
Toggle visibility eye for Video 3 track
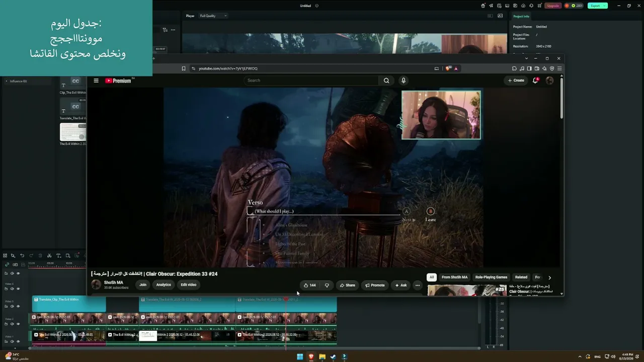coord(18,306)
